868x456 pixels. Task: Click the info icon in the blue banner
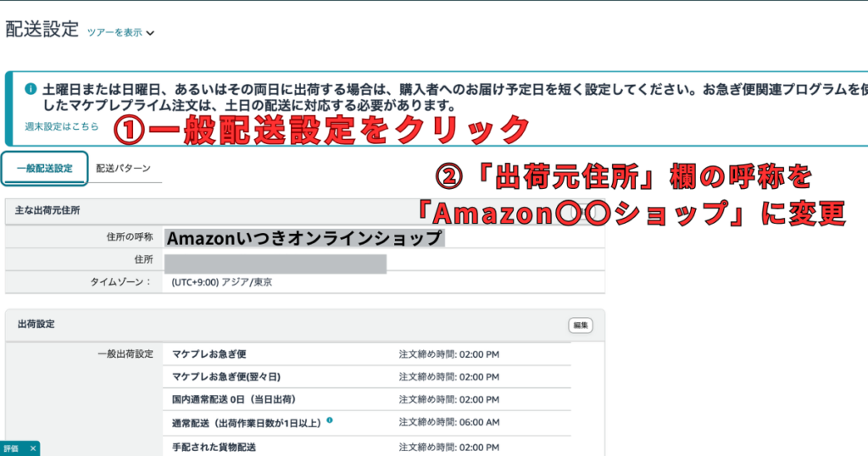point(31,89)
